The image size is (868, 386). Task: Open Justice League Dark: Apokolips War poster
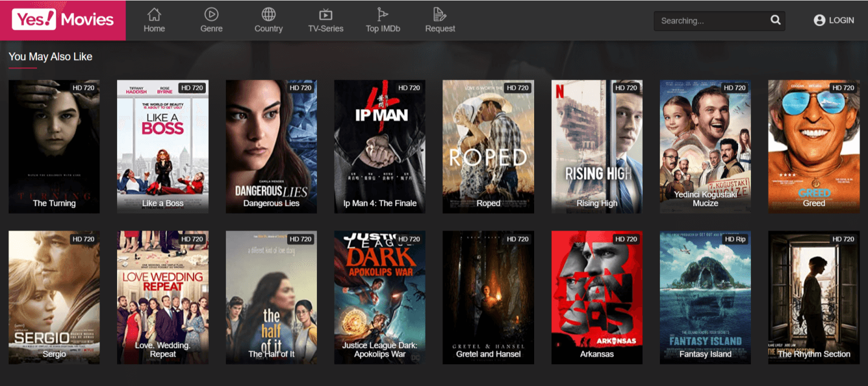[x=380, y=297]
